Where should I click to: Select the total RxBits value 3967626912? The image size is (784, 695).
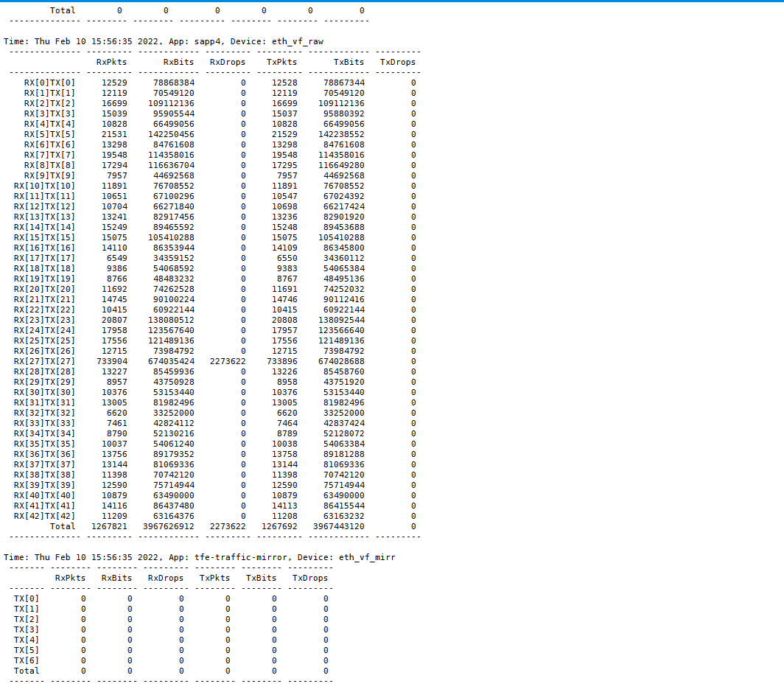click(x=168, y=527)
